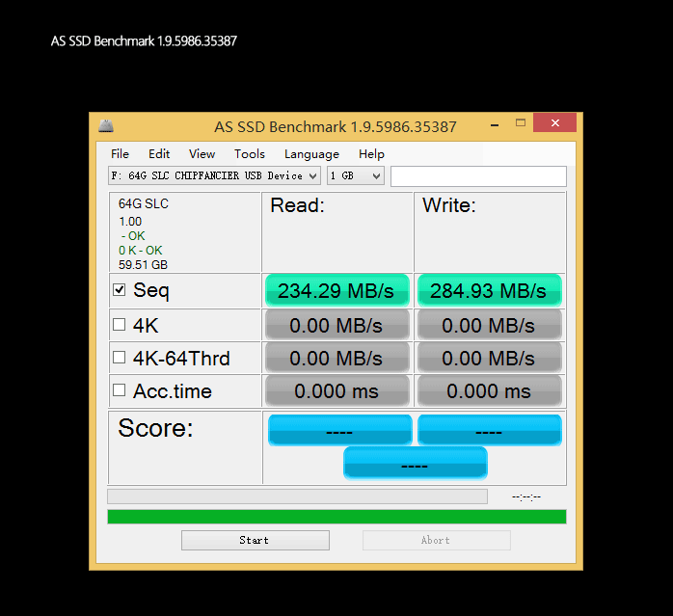
Task: Open the View menu
Action: click(202, 153)
